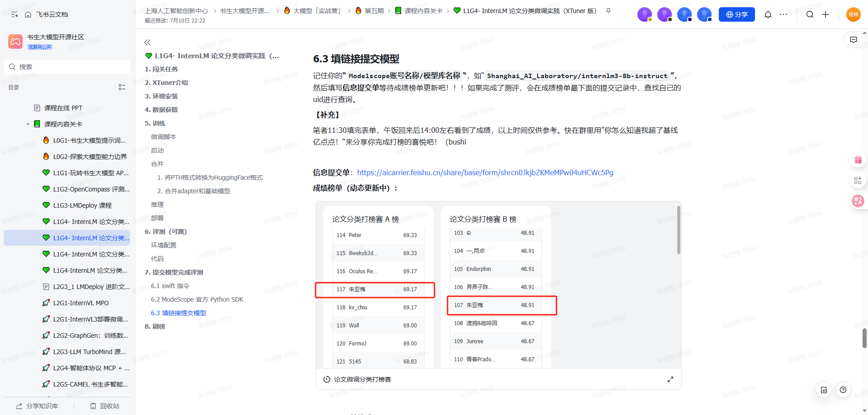Jump to outline item 6.1 swift 指令
Image resolution: width=868 pixels, height=415 pixels.
click(x=170, y=286)
